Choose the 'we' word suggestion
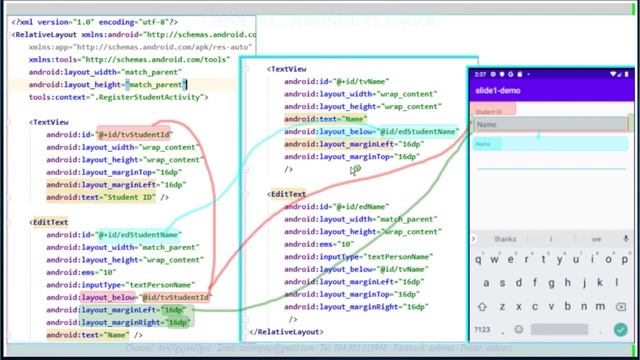Image resolution: width=640 pixels, height=360 pixels. click(x=596, y=239)
